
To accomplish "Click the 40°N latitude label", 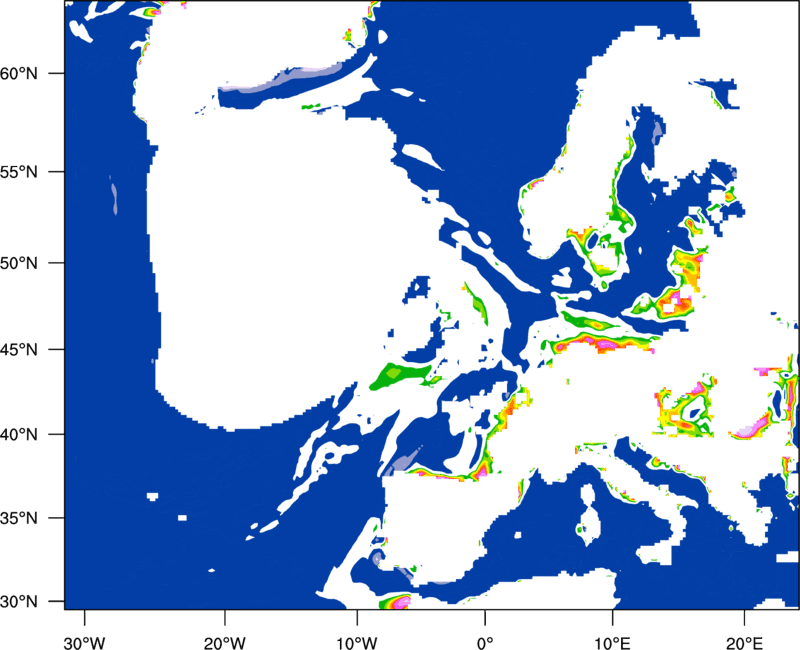I will click(19, 435).
